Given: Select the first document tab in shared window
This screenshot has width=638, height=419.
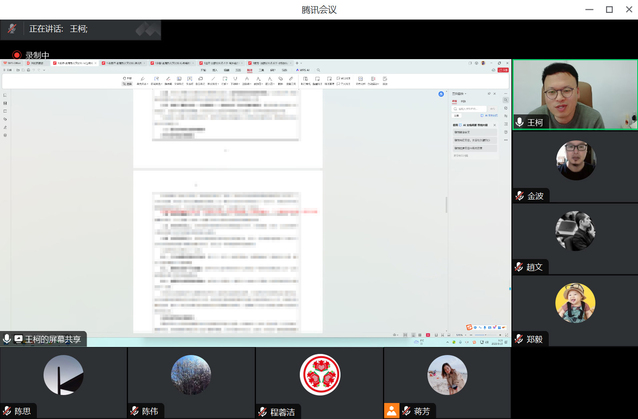Looking at the screenshot, I should pos(14,63).
